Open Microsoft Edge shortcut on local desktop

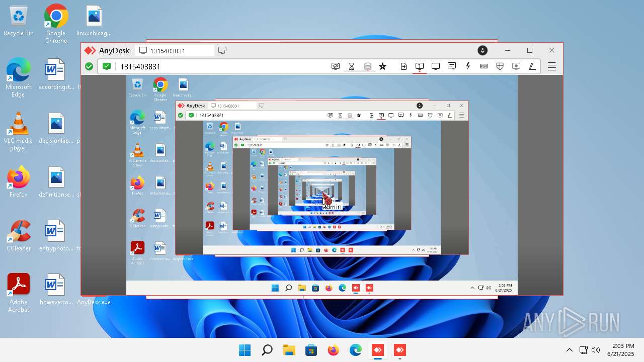[18, 78]
